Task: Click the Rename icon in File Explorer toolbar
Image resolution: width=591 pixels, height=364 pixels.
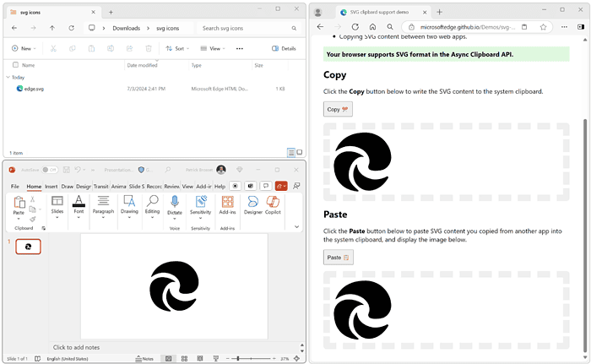Action: [x=111, y=48]
